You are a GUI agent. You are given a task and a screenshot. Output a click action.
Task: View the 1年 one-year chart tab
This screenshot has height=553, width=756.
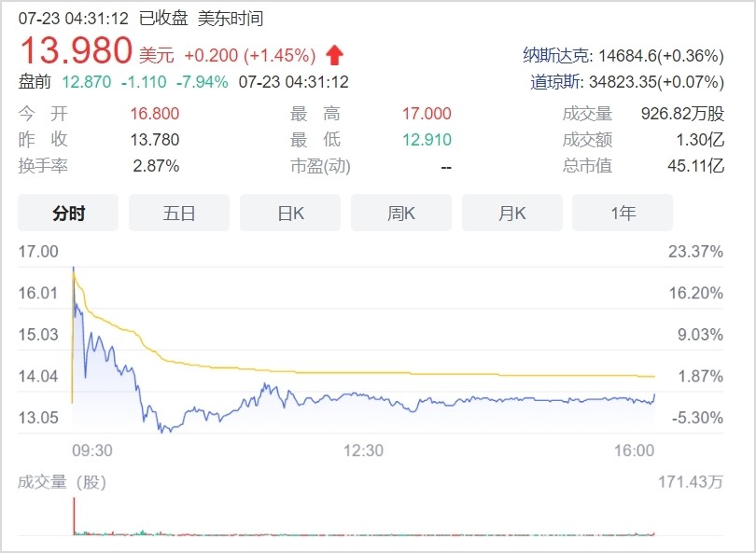click(623, 214)
